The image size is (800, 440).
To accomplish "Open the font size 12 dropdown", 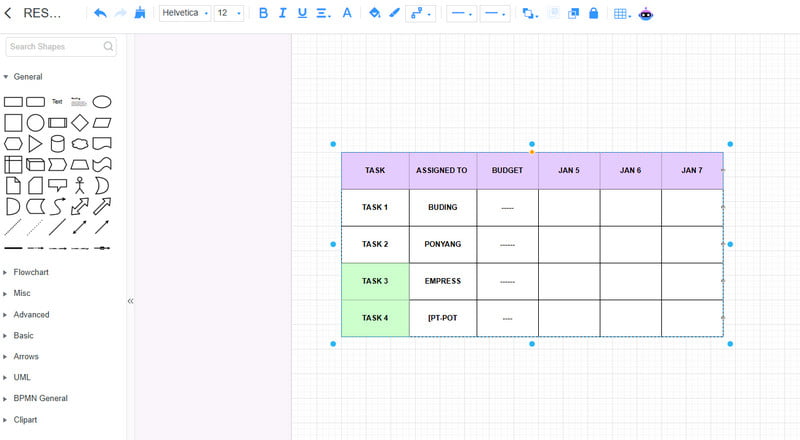I will click(229, 13).
